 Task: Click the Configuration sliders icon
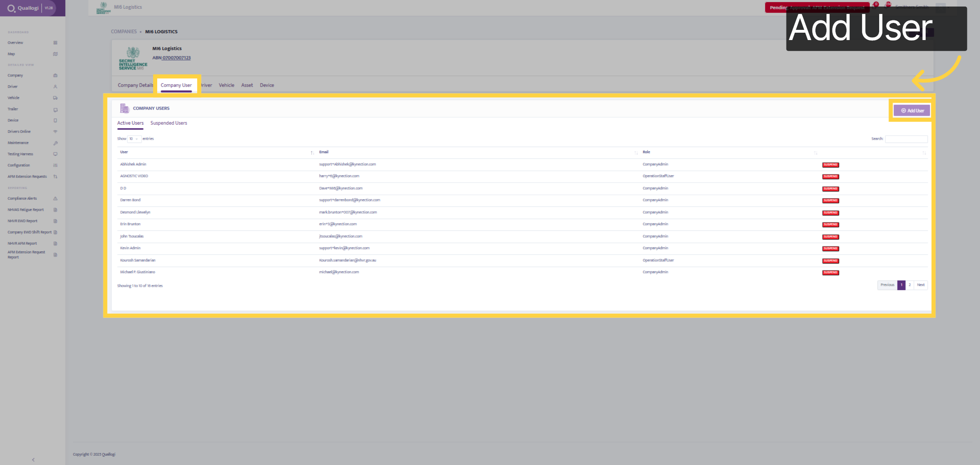(x=55, y=165)
